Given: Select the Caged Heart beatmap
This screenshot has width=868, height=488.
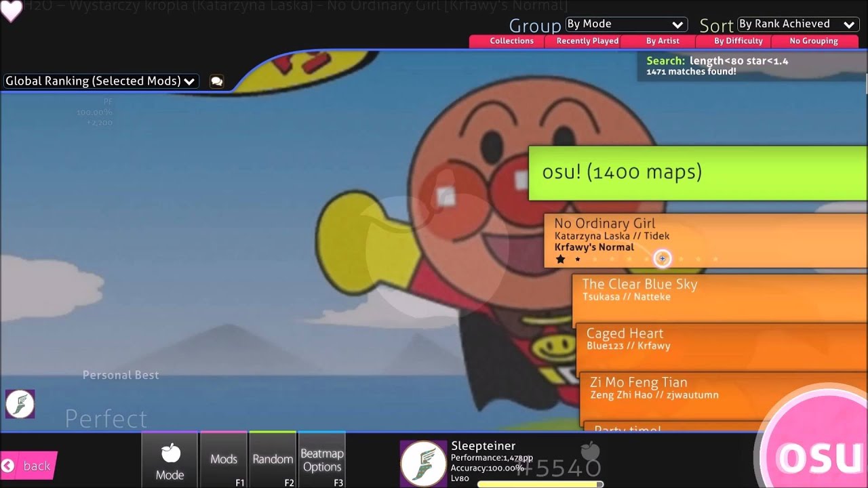Looking at the screenshot, I should [722, 347].
